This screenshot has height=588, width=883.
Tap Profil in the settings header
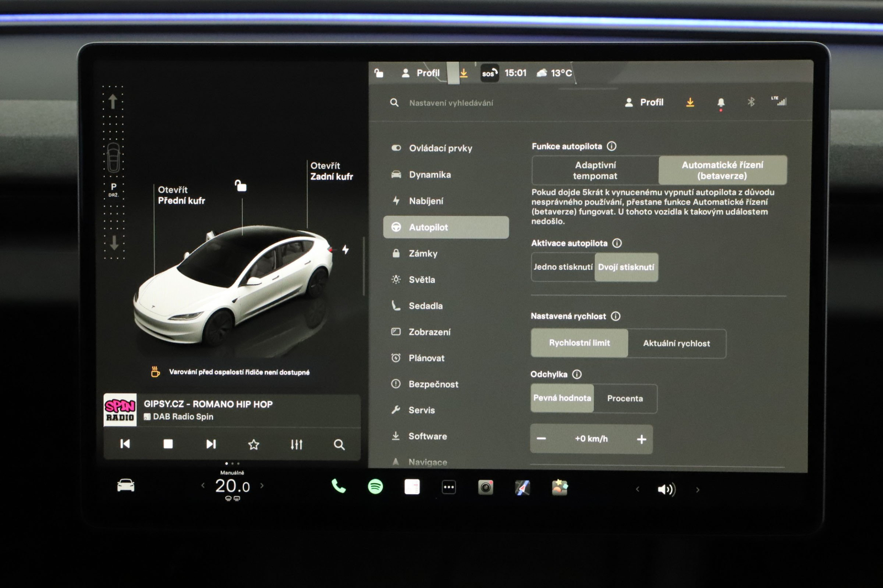click(x=646, y=102)
